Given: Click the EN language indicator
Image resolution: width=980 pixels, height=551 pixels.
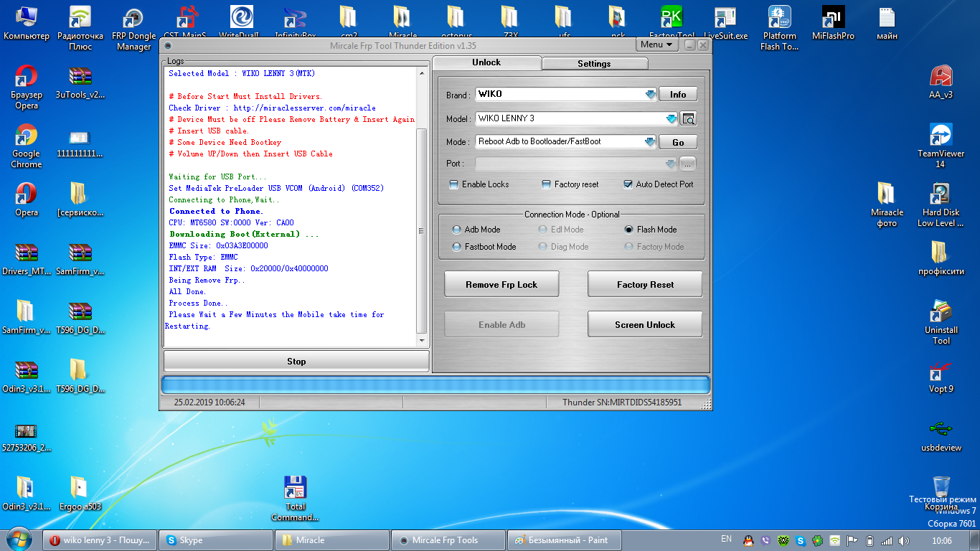Looking at the screenshot, I should click(x=726, y=539).
